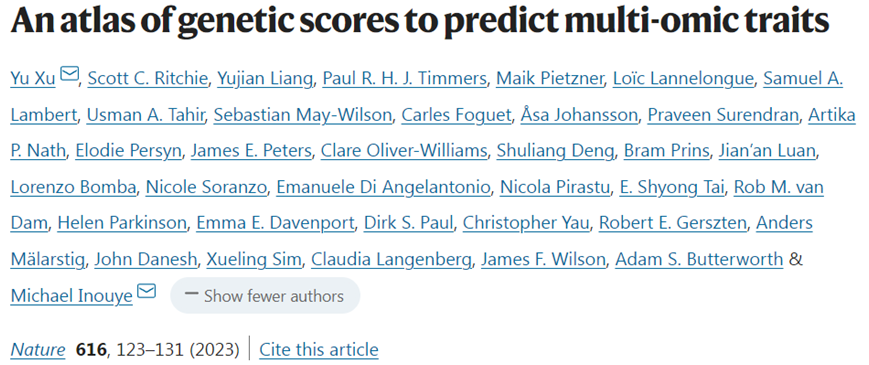Open John Danesh author link
Screen dimensions: 869x365
[x=146, y=259]
